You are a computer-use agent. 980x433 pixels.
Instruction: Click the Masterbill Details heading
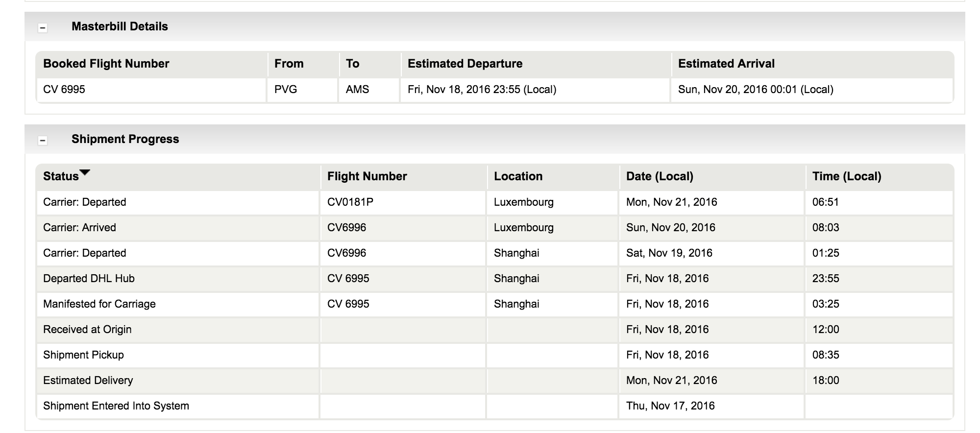(120, 26)
